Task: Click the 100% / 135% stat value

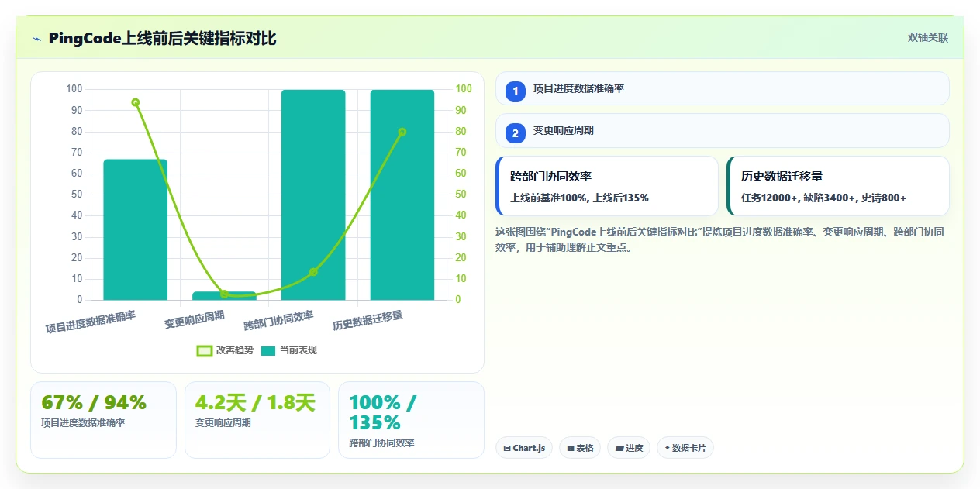Action: pos(383,412)
